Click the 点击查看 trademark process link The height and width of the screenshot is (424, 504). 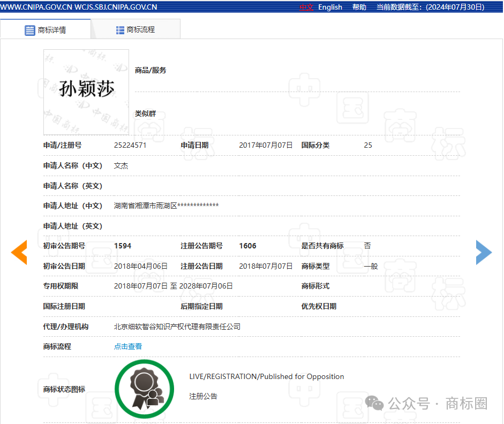[x=128, y=346]
